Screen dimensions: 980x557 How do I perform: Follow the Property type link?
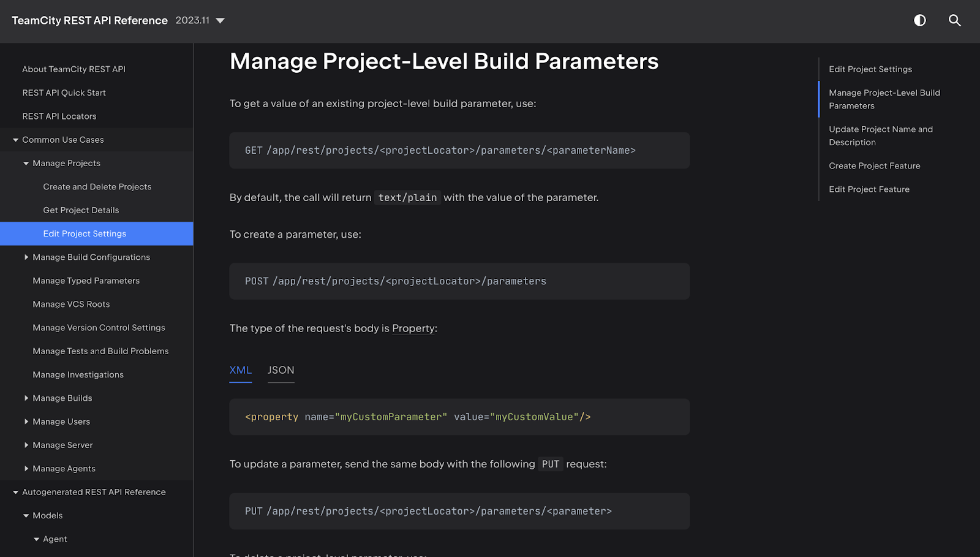pyautogui.click(x=413, y=328)
